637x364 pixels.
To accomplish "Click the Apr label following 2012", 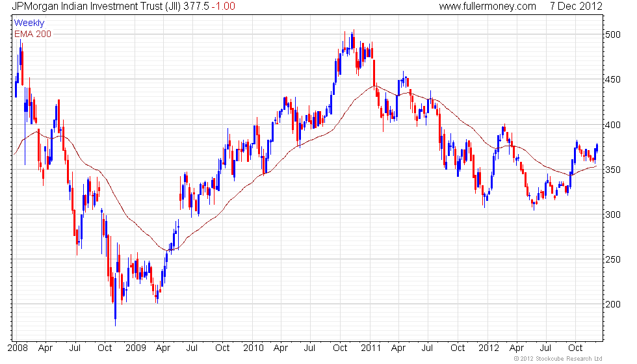I will 516,348.
